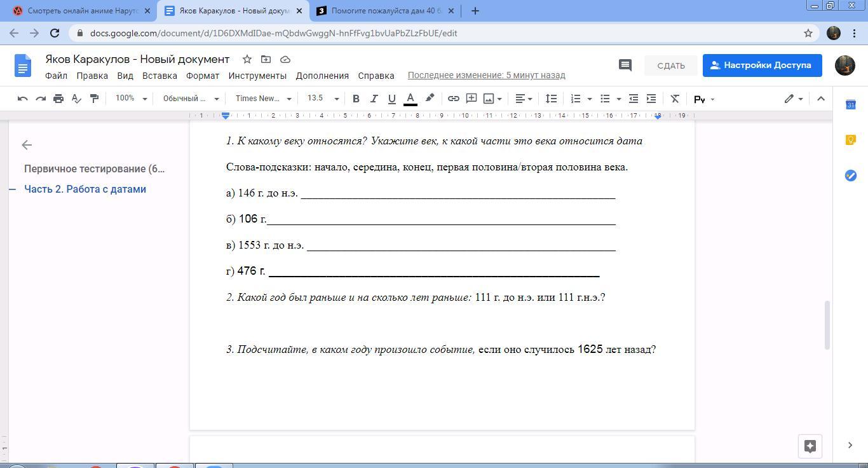This screenshot has height=468, width=868.
Task: Open Настройки Доступа sharing settings
Action: 762,65
